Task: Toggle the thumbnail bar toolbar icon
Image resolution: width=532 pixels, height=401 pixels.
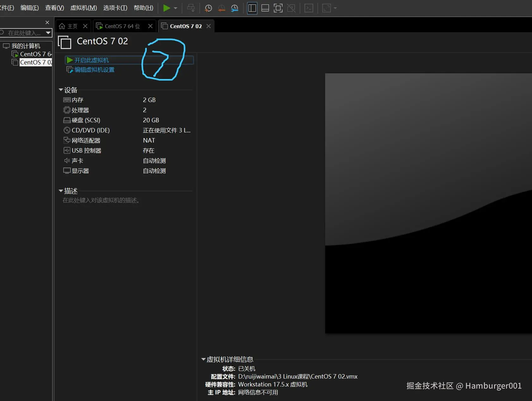Action: click(265, 8)
